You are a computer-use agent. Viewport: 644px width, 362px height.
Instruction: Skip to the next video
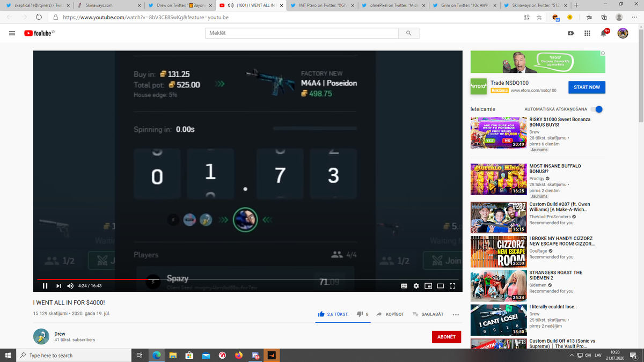tap(58, 285)
